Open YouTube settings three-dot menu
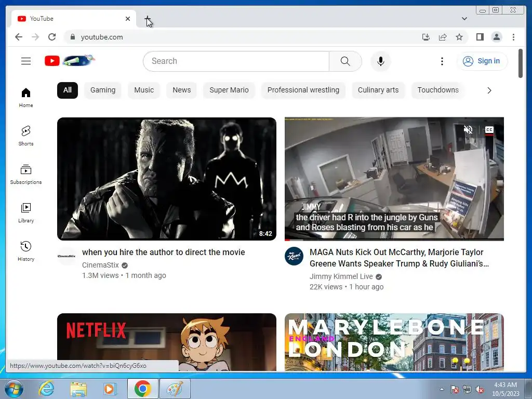532x399 pixels. 442,61
